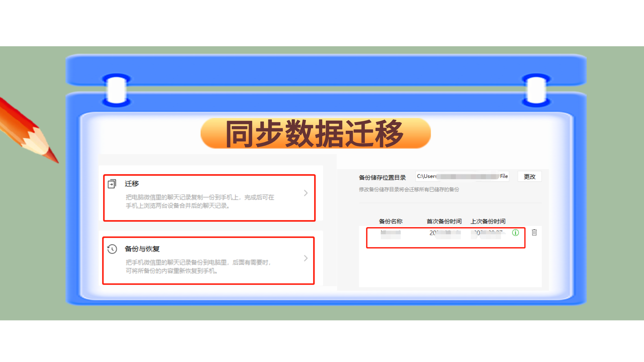Click the backup storage path field
644x362 pixels.
coord(462,176)
